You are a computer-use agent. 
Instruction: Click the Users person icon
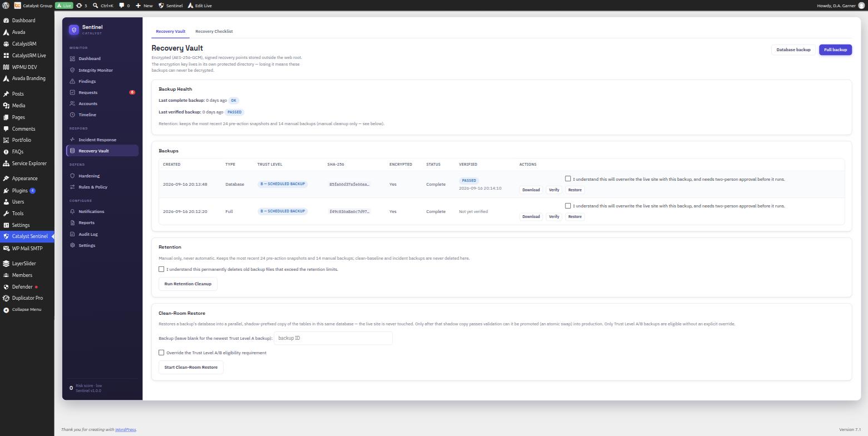point(6,202)
